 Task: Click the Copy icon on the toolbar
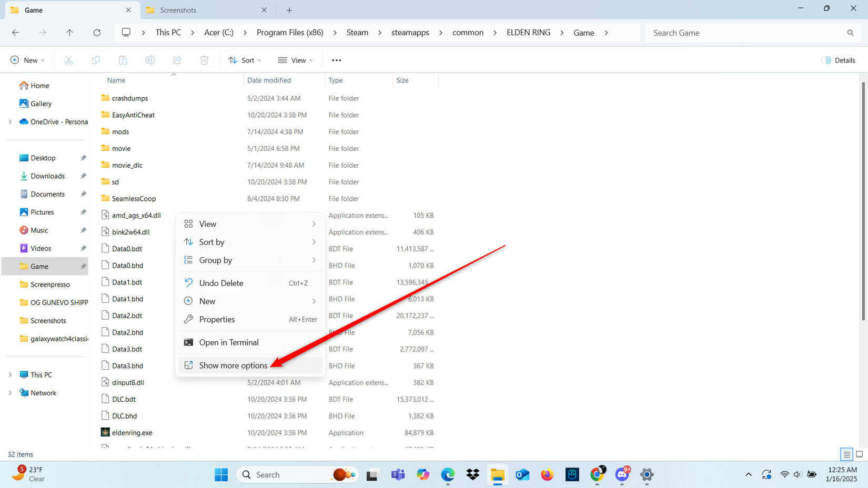tap(96, 59)
